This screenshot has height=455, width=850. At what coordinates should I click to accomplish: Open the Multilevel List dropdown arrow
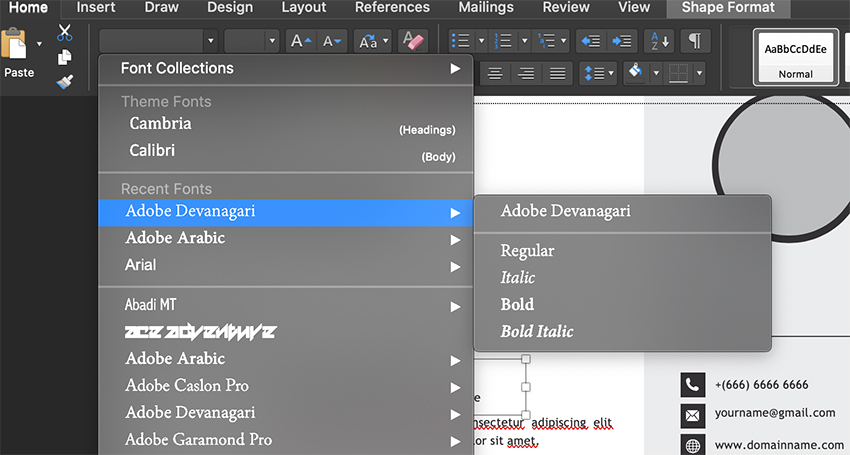click(x=564, y=41)
